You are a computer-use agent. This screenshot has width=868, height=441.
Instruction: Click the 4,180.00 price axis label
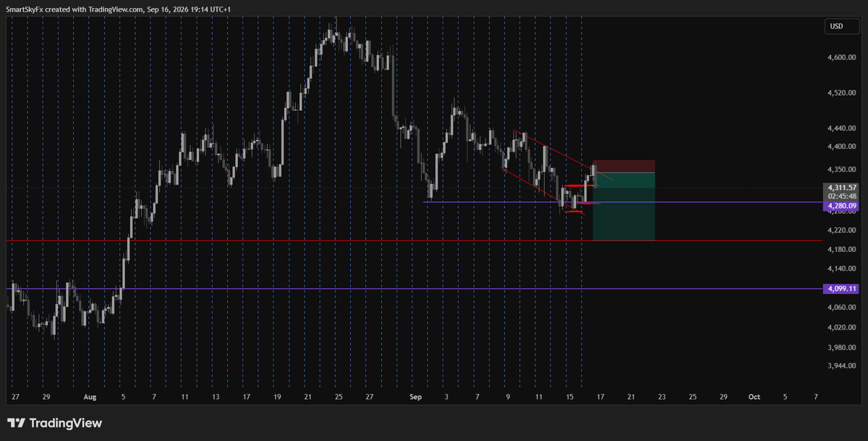(x=843, y=250)
